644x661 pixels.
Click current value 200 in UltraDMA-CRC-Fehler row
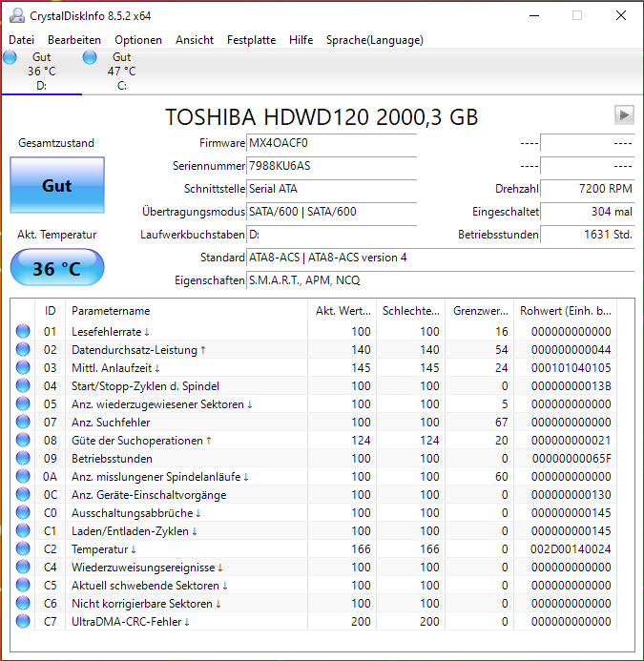pos(361,621)
